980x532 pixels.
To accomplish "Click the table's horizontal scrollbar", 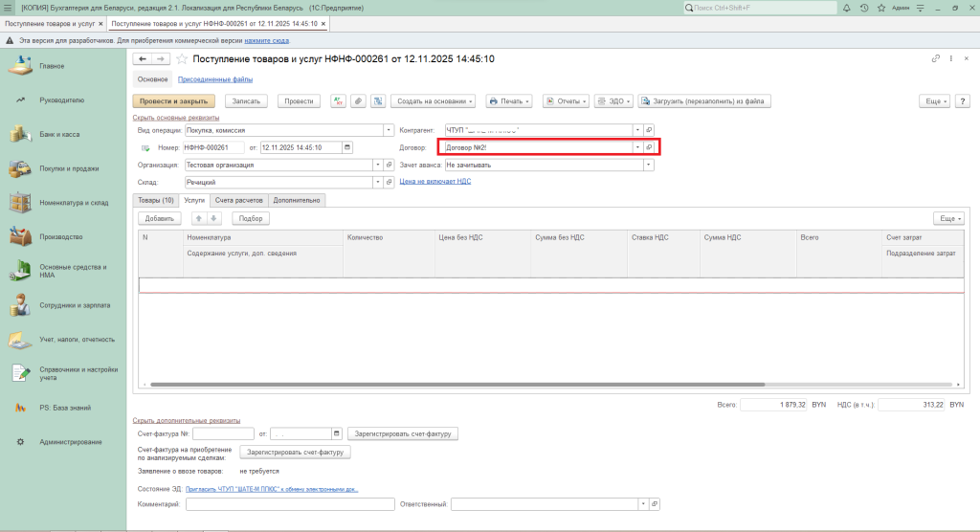I will [479, 384].
